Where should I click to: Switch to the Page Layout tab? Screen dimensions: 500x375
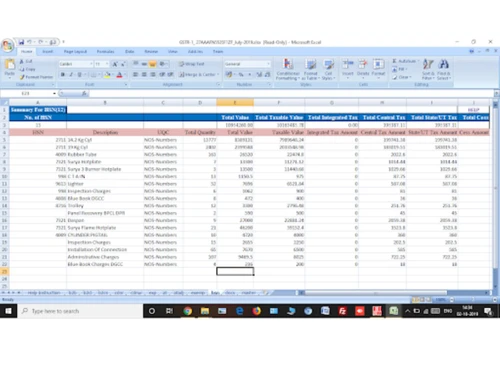(75, 51)
